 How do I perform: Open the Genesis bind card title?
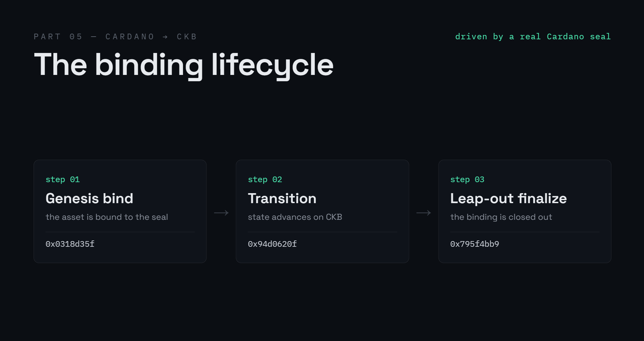click(x=89, y=198)
